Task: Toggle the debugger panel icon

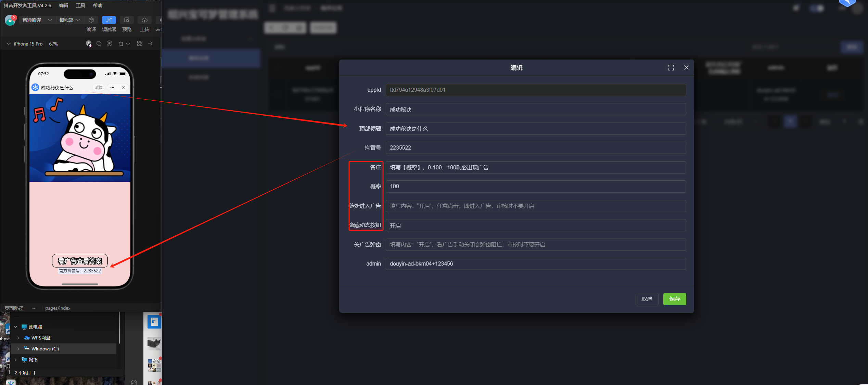Action: (109, 20)
